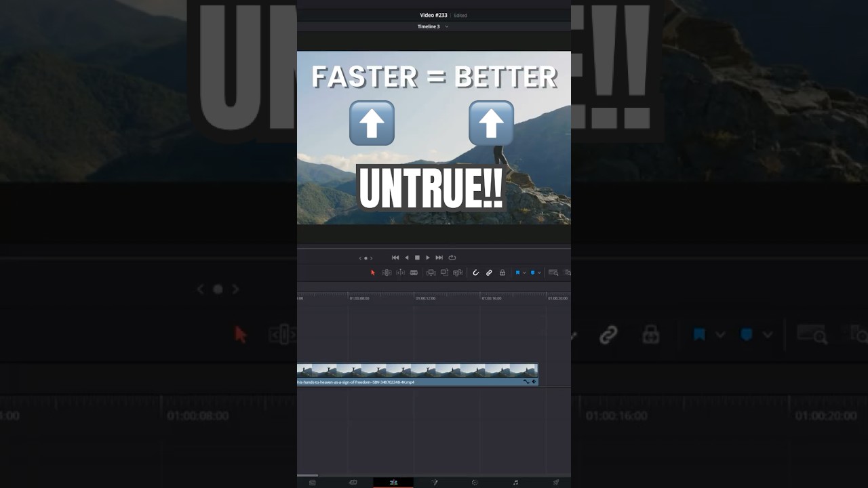Select the Selection Mode arrow tool
Image resolution: width=868 pixels, height=488 pixels.
(372, 272)
